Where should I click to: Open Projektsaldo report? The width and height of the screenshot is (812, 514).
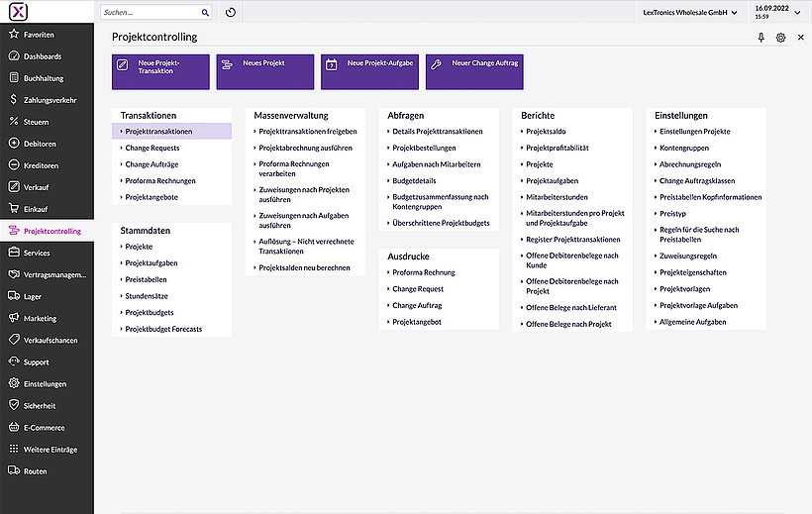(546, 131)
